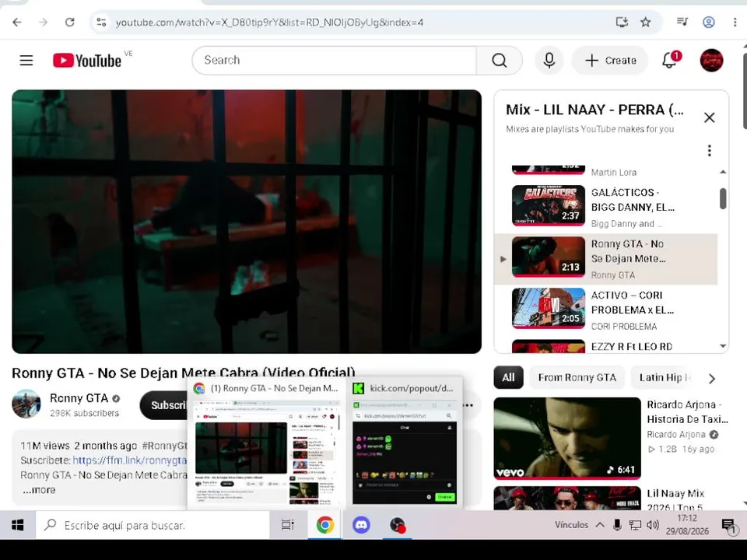The width and height of the screenshot is (747, 560).
Task: Start voice search with the microphone icon
Action: 549,61
